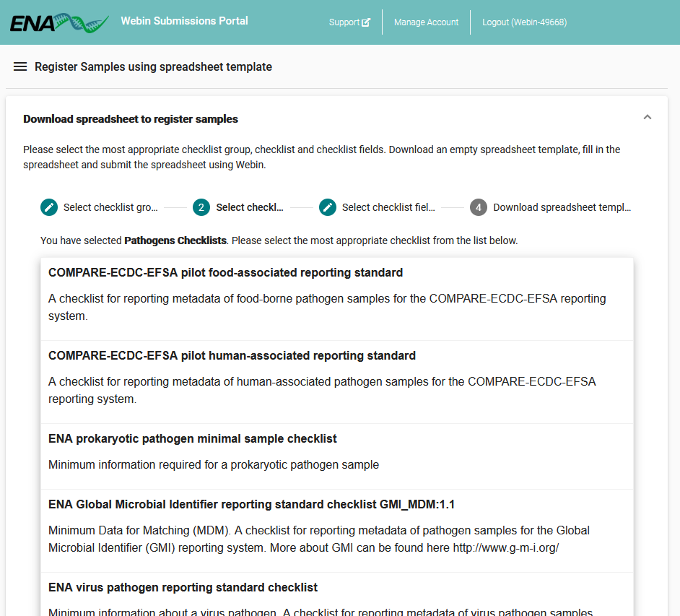
Task: Select COMPARE-ECDC-EFSA pilot food-associated reporting standard
Action: pyautogui.click(x=337, y=299)
